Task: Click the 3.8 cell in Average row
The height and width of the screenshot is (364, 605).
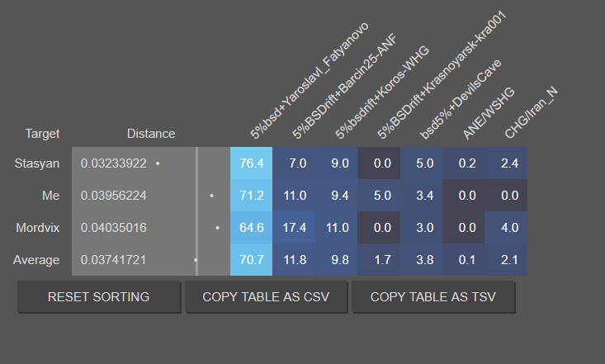Action: (x=421, y=259)
